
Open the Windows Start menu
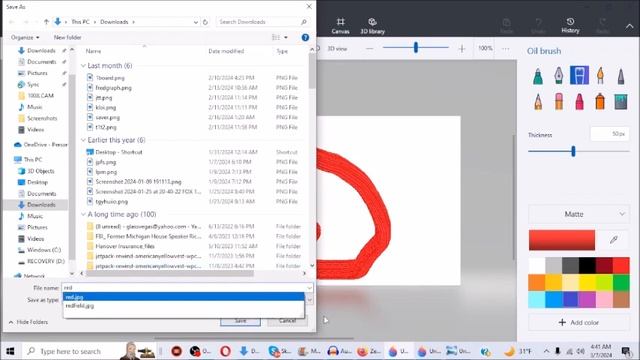point(10,351)
